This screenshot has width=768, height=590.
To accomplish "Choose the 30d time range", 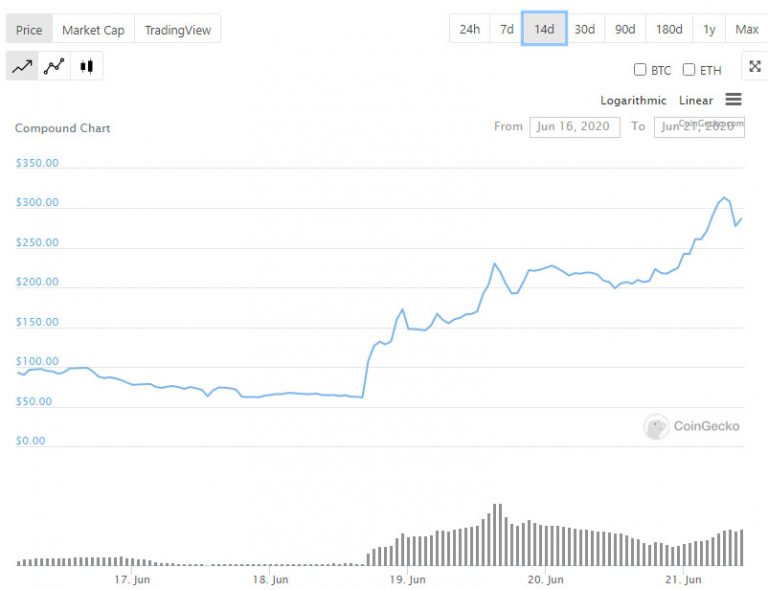I will point(585,29).
